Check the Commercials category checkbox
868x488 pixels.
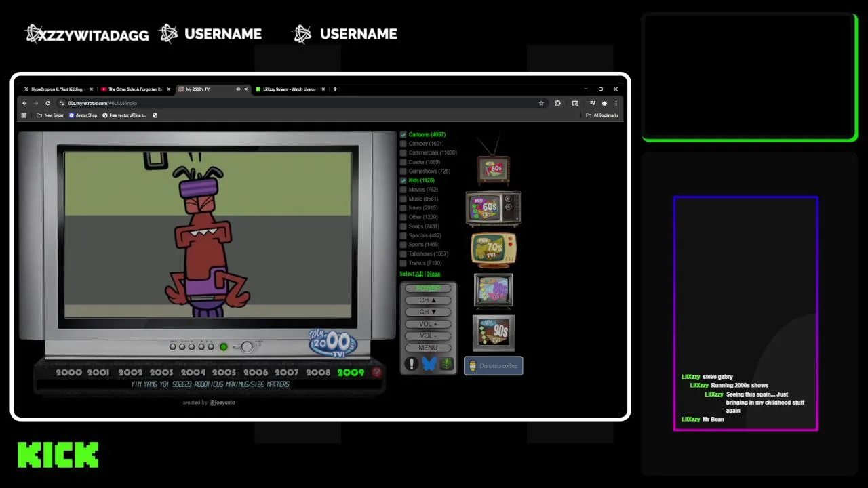pyautogui.click(x=403, y=153)
